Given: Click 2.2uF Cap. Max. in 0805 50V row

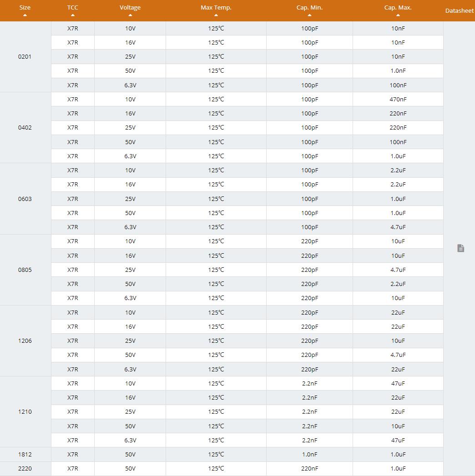Looking at the screenshot, I should click(398, 284).
